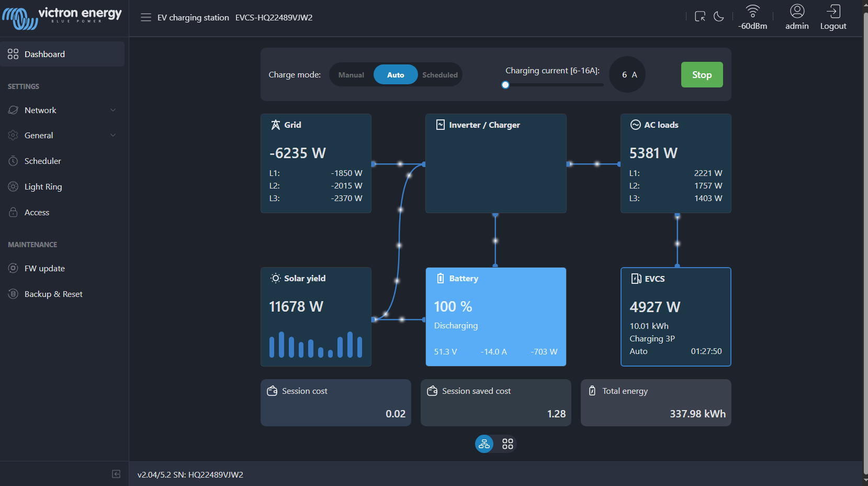This screenshot has height=486, width=868.
Task: Click the -60dBm signal strength text
Action: coord(753,26)
